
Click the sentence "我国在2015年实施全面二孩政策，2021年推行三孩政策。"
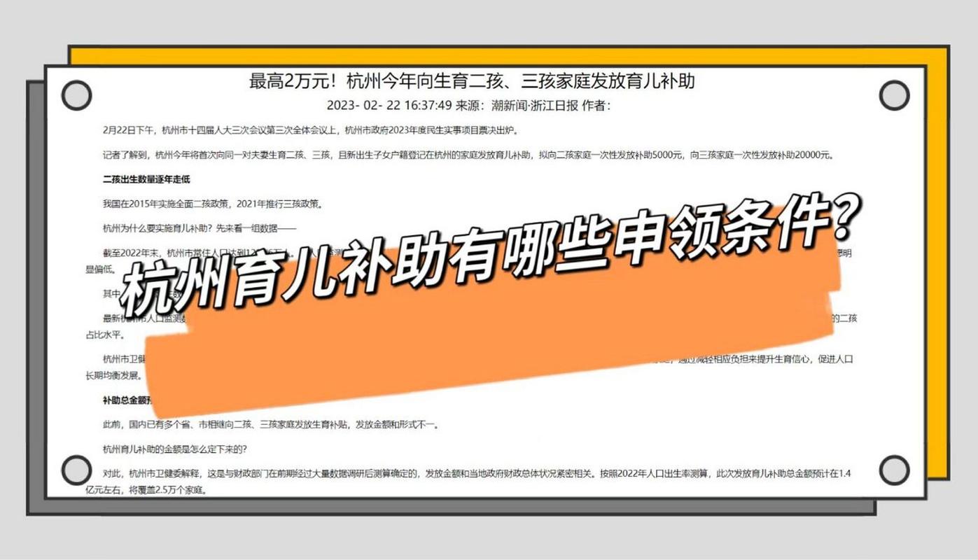coord(213,204)
